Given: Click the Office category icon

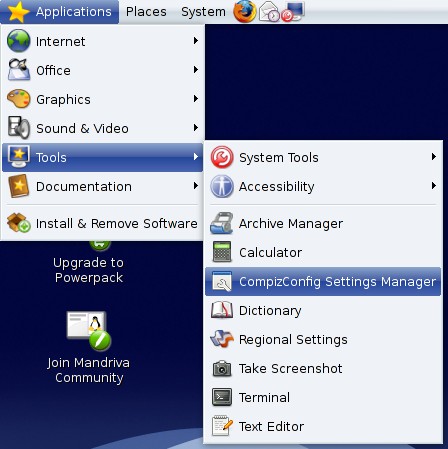Looking at the screenshot, I should [19, 70].
